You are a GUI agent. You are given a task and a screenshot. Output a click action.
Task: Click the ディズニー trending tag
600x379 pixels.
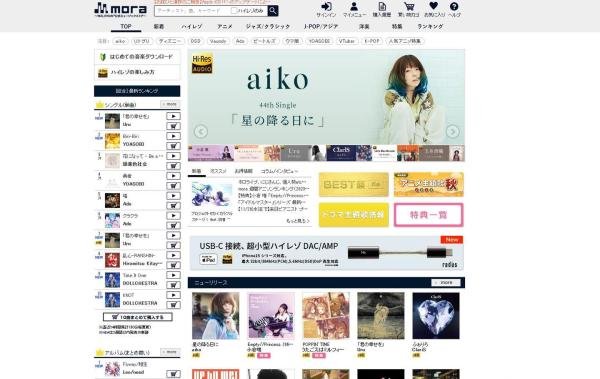tap(170, 41)
